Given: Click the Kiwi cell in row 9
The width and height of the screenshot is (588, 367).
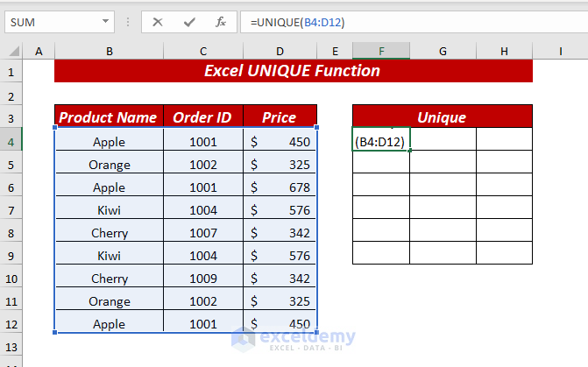Looking at the screenshot, I should pos(110,253).
